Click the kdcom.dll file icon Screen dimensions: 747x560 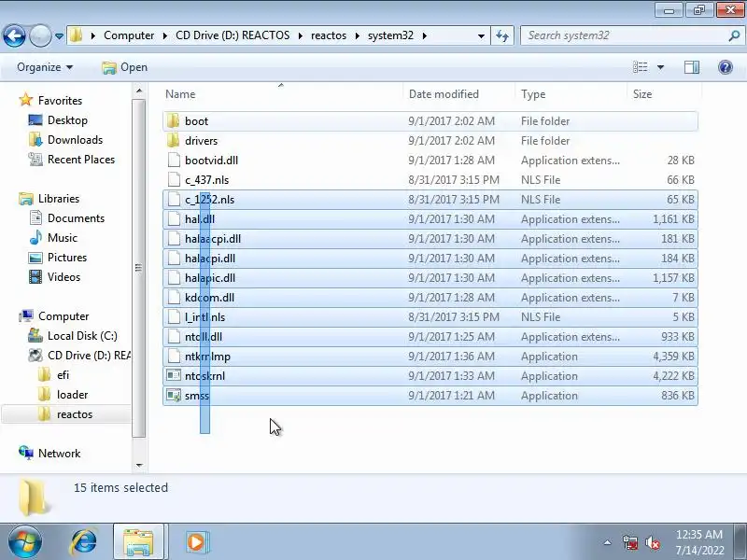tap(174, 297)
